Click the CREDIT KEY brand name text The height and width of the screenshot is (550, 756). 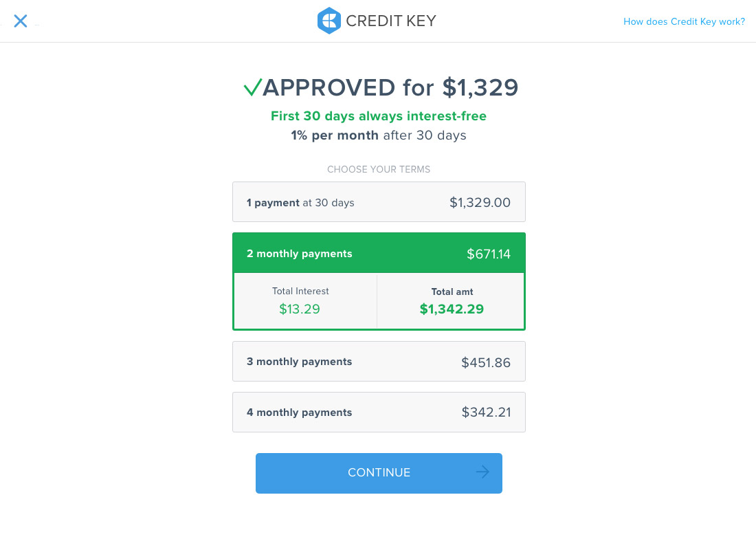[391, 21]
